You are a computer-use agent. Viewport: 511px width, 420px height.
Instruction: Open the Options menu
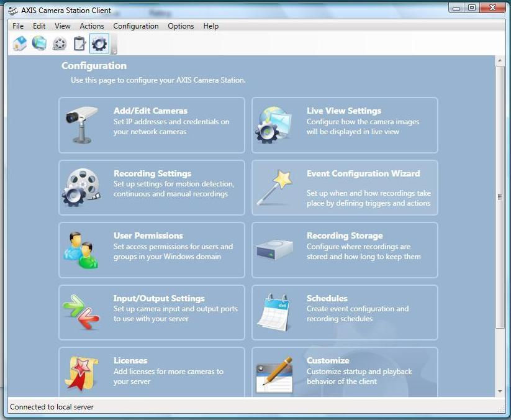click(181, 26)
